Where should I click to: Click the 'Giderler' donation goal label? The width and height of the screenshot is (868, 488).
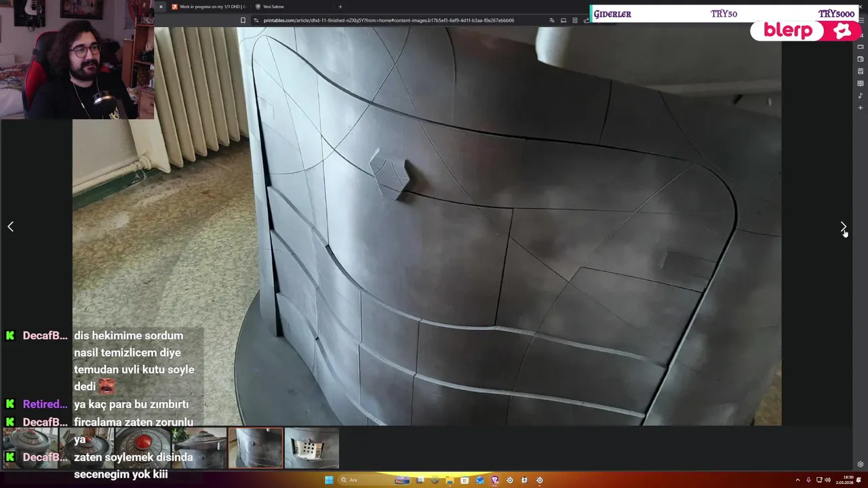click(x=612, y=14)
